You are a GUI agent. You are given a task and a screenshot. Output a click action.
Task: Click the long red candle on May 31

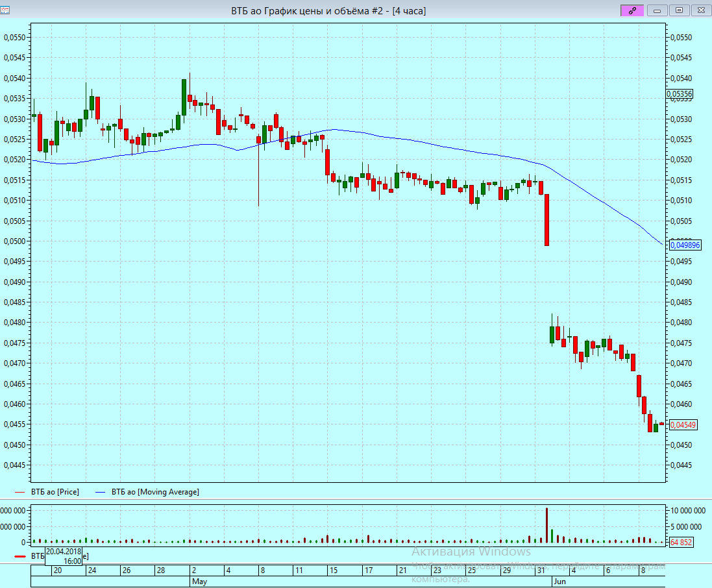(546, 220)
